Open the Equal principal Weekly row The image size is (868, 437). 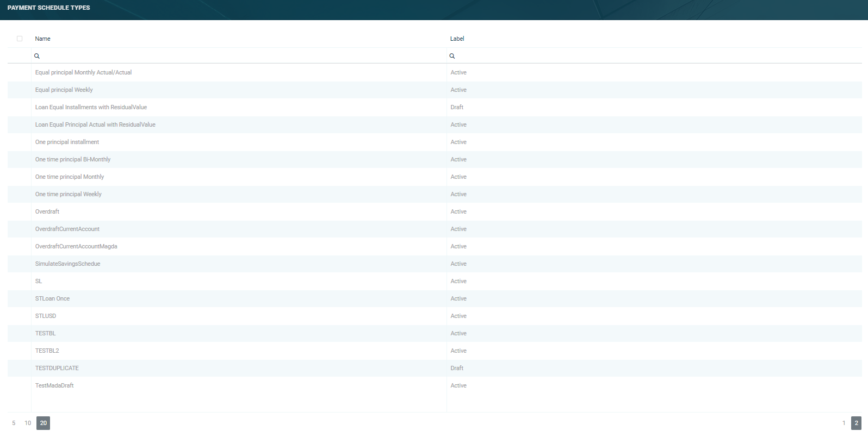(x=435, y=90)
